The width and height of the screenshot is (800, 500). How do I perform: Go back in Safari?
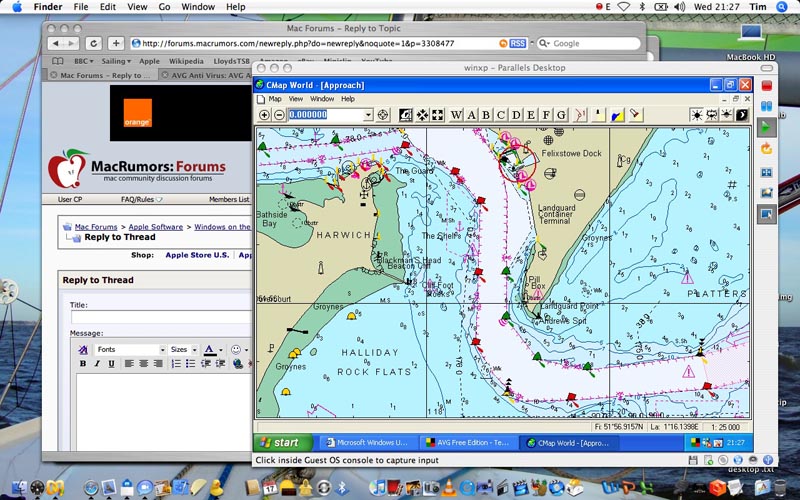pos(56,43)
